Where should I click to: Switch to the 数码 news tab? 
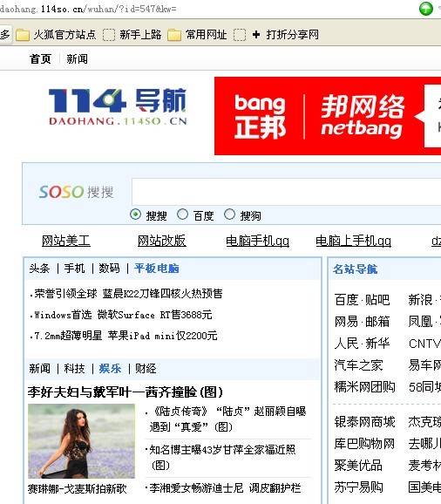[109, 268]
